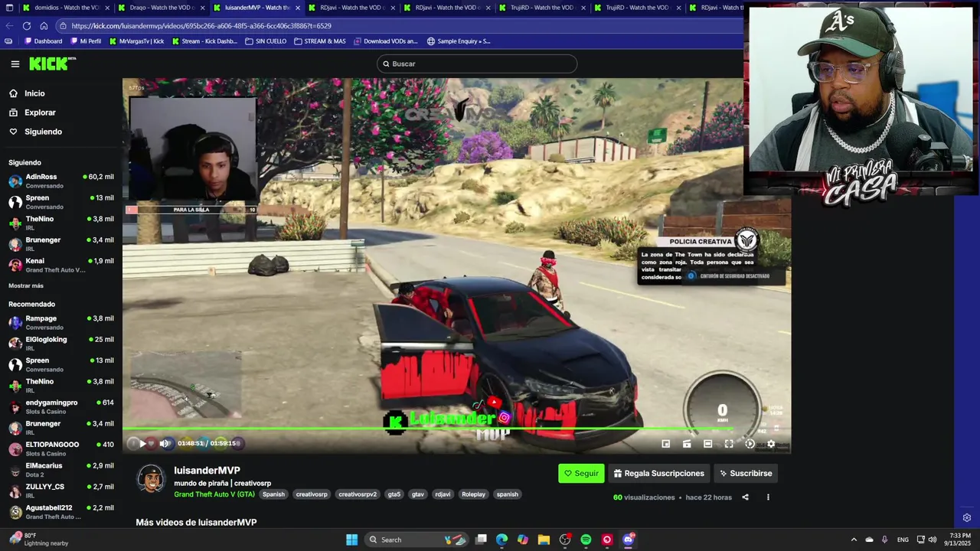The image size is (980, 551).
Task: Select the rdjavi tag
Action: (x=443, y=494)
